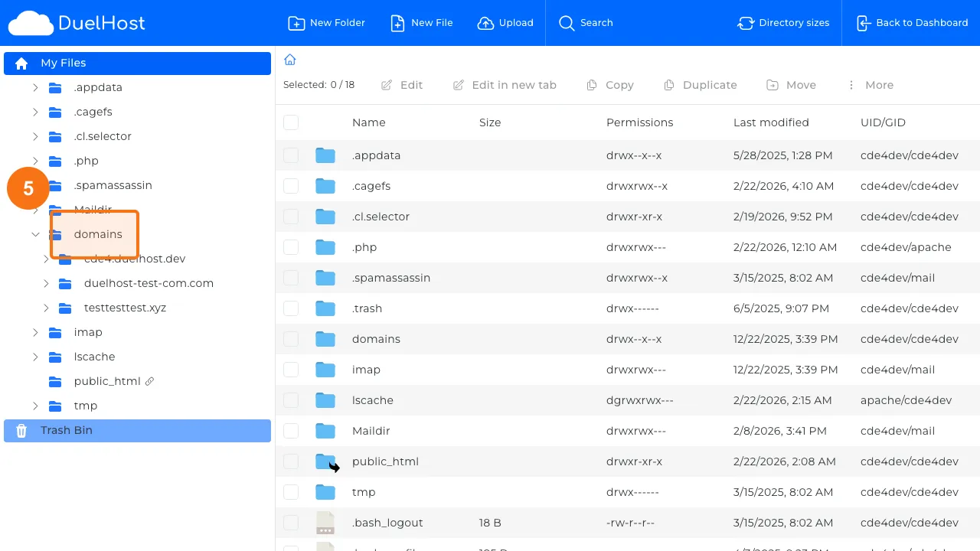Click the home breadcrumb icon
Image resolution: width=980 pixels, height=551 pixels.
tap(289, 59)
